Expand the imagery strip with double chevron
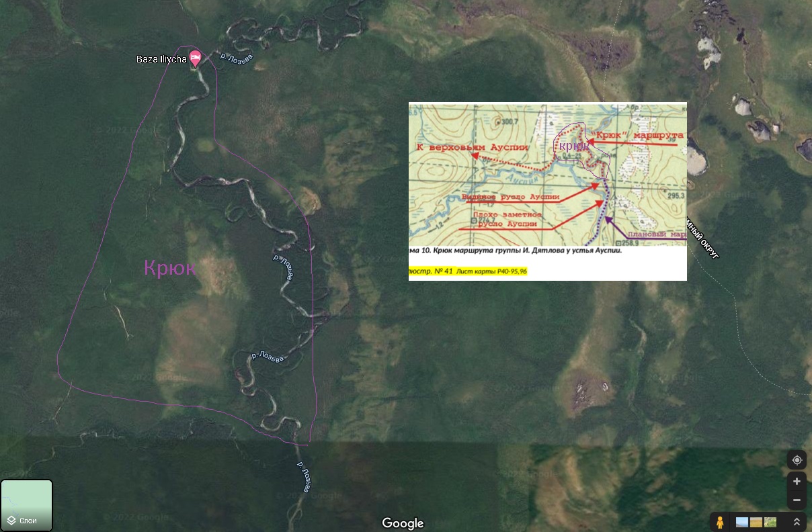812x532 pixels. [796, 522]
